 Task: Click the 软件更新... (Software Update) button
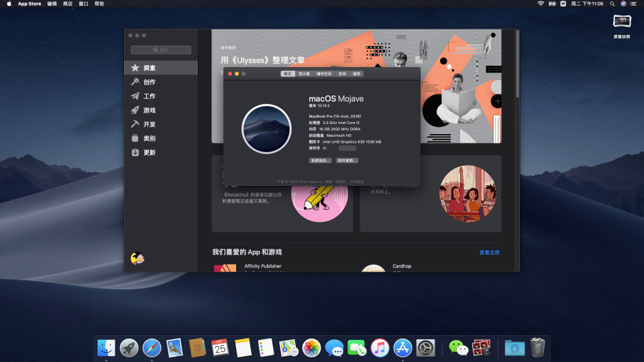[347, 160]
